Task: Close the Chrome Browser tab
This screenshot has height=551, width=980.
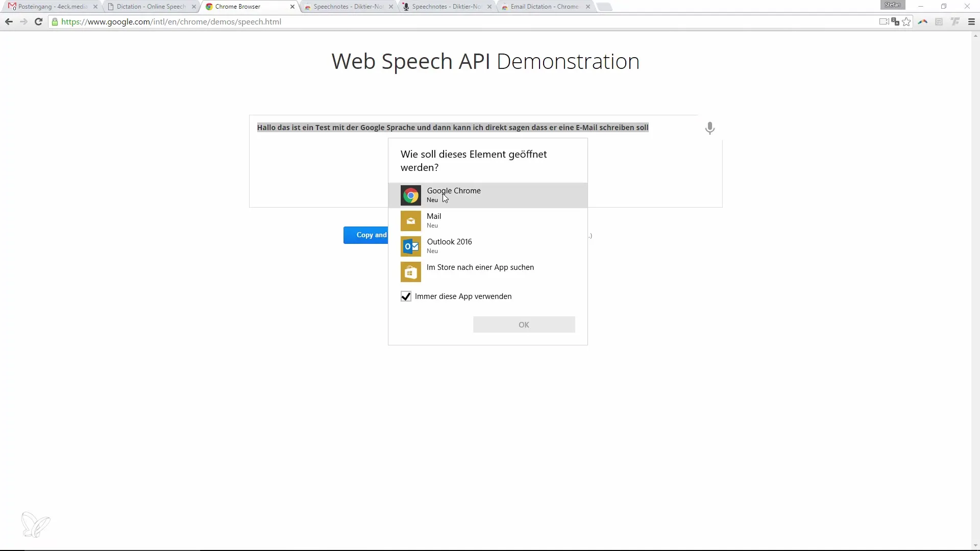Action: 292,7
